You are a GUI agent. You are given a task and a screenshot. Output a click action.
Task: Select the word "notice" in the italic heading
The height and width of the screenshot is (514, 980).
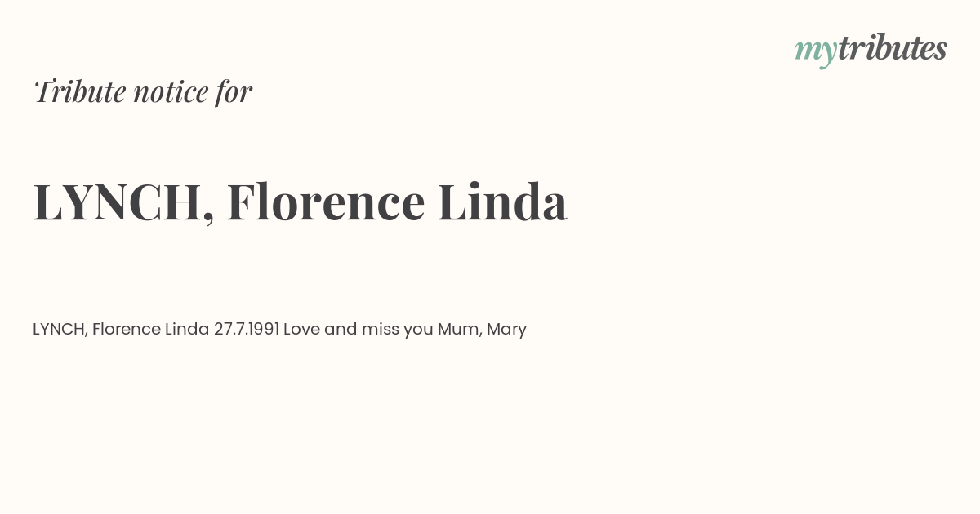pyautogui.click(x=171, y=92)
